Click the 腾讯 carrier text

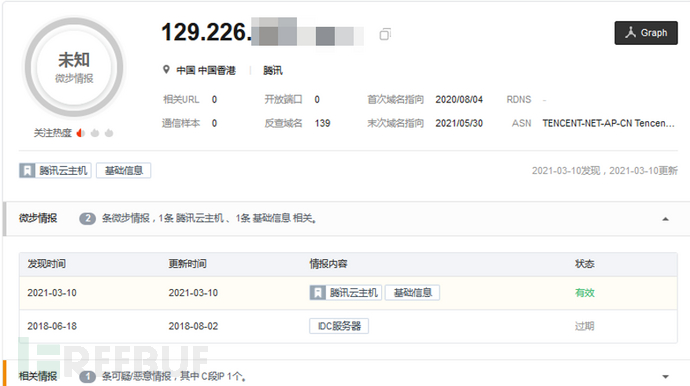[273, 70]
